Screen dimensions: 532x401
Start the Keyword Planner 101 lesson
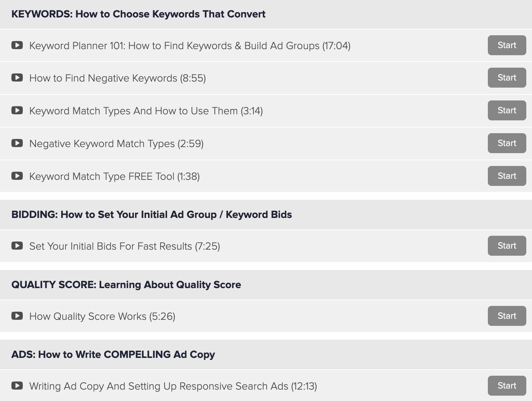(x=507, y=45)
